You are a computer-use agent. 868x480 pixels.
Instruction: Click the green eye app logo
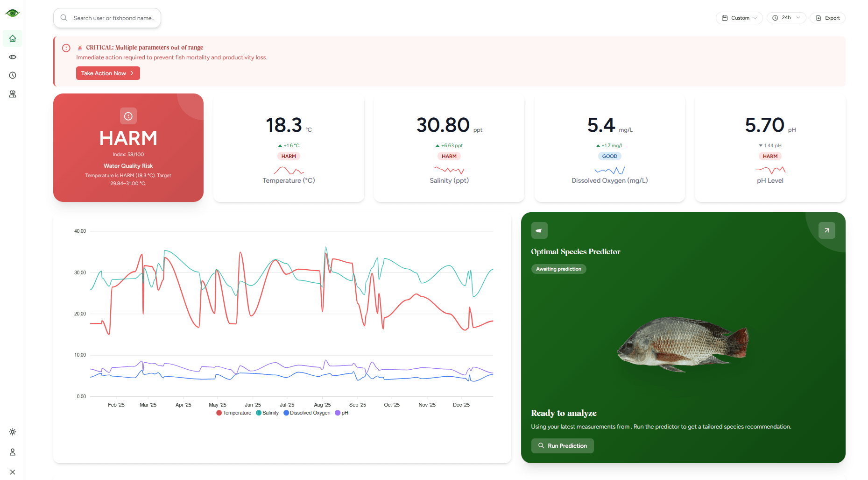[x=13, y=13]
